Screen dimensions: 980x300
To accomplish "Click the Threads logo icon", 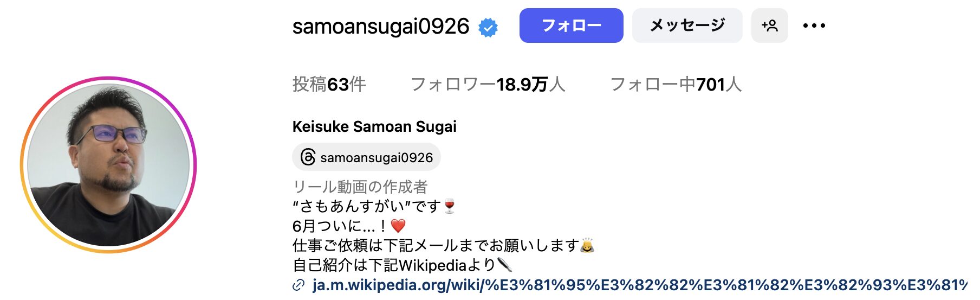I will [308, 157].
